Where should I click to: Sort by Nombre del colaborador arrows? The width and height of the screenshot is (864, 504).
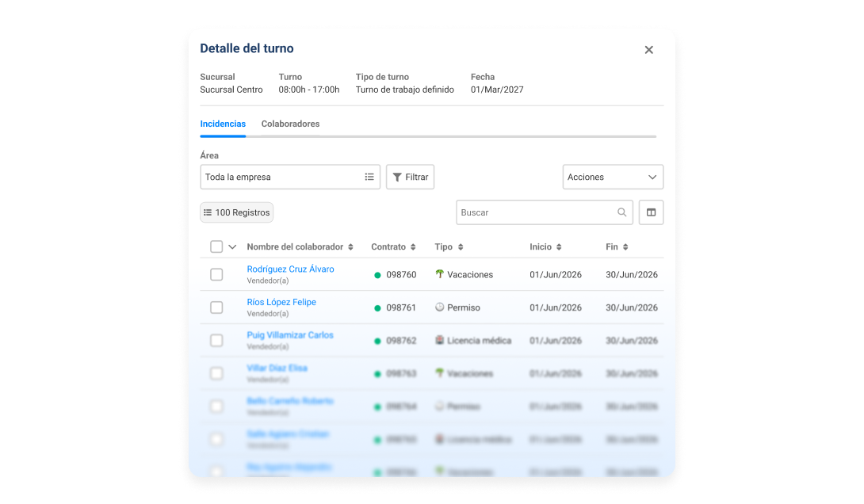pyautogui.click(x=350, y=247)
